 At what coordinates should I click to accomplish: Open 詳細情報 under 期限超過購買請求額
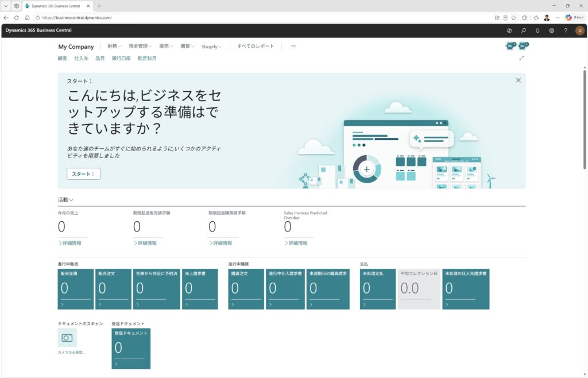(x=220, y=243)
